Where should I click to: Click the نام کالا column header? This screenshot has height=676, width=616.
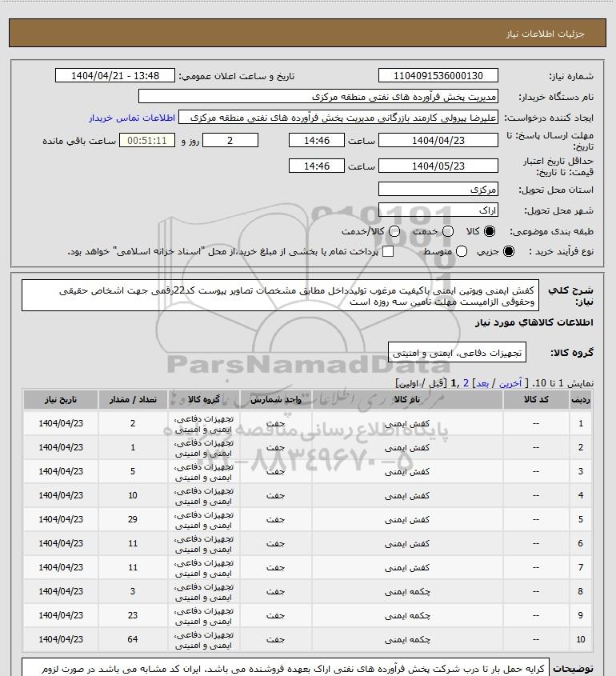407,400
